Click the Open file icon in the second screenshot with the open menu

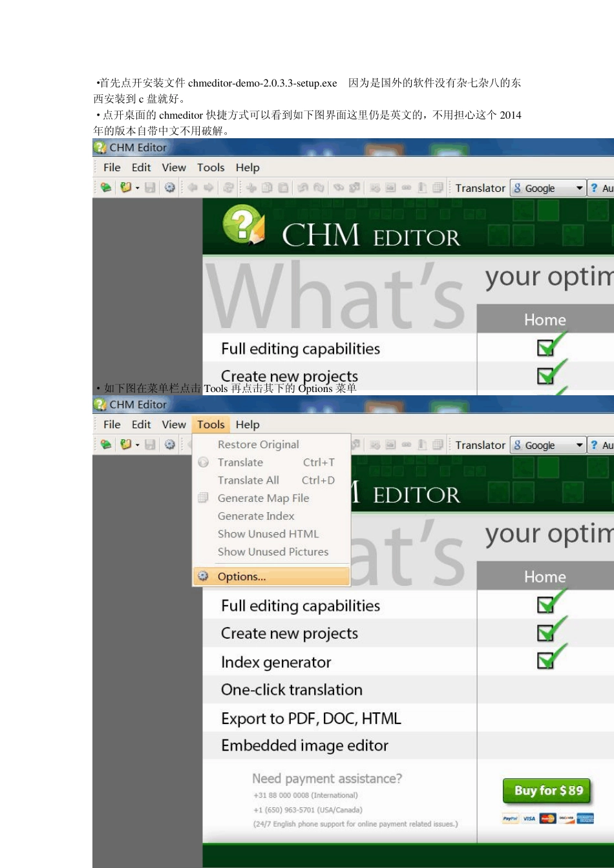point(125,445)
